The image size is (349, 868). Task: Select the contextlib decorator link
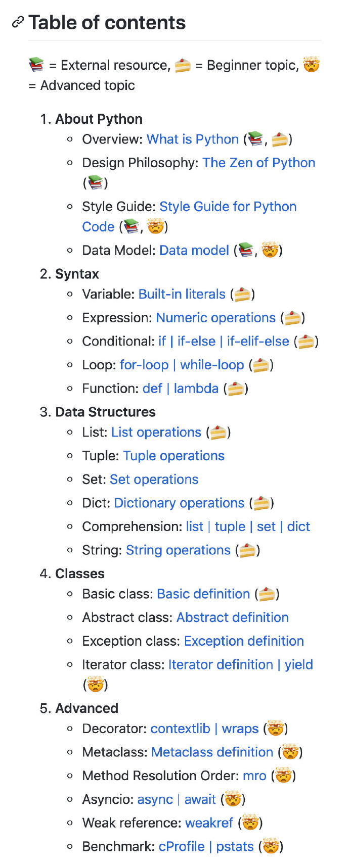point(180,729)
